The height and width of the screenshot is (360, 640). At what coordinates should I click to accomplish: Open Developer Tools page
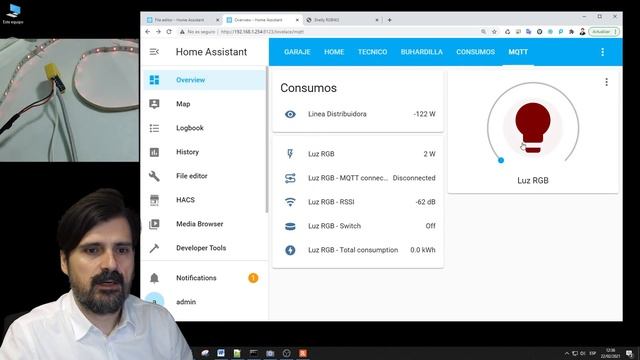click(204, 248)
